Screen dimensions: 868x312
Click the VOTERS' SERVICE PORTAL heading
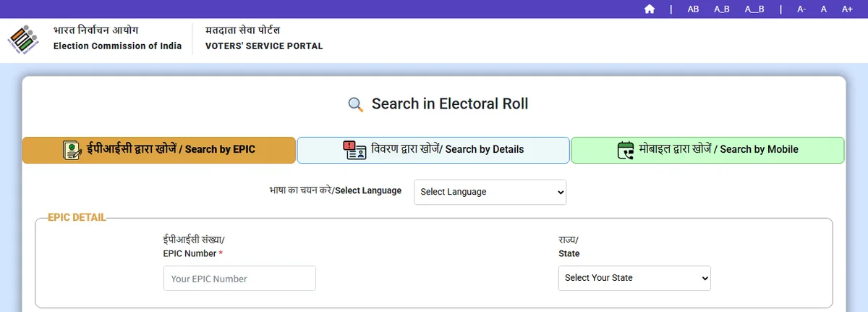click(264, 46)
